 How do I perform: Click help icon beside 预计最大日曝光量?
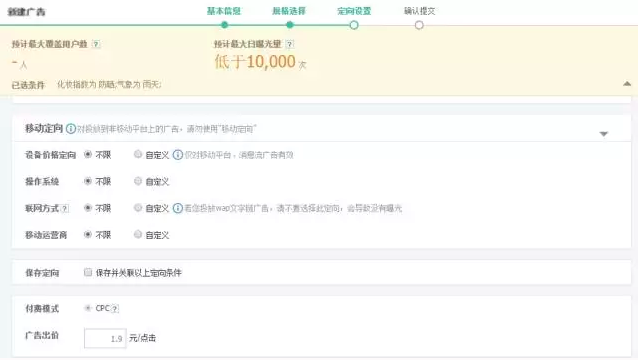[289, 44]
